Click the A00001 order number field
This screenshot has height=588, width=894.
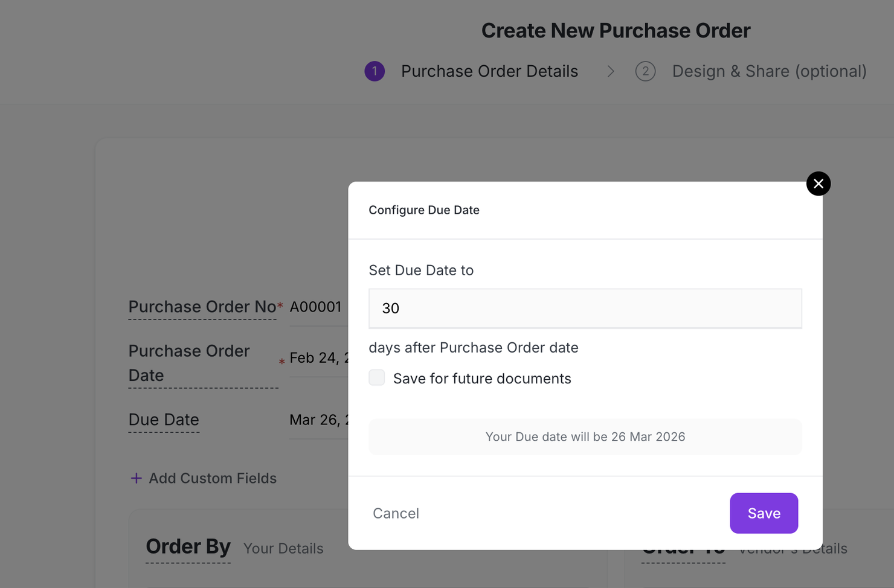pyautogui.click(x=316, y=307)
